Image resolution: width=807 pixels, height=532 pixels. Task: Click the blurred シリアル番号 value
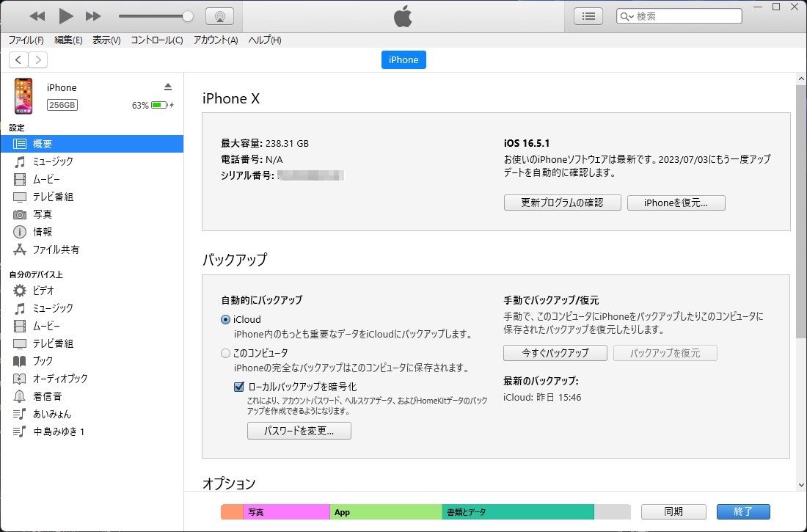[311, 175]
